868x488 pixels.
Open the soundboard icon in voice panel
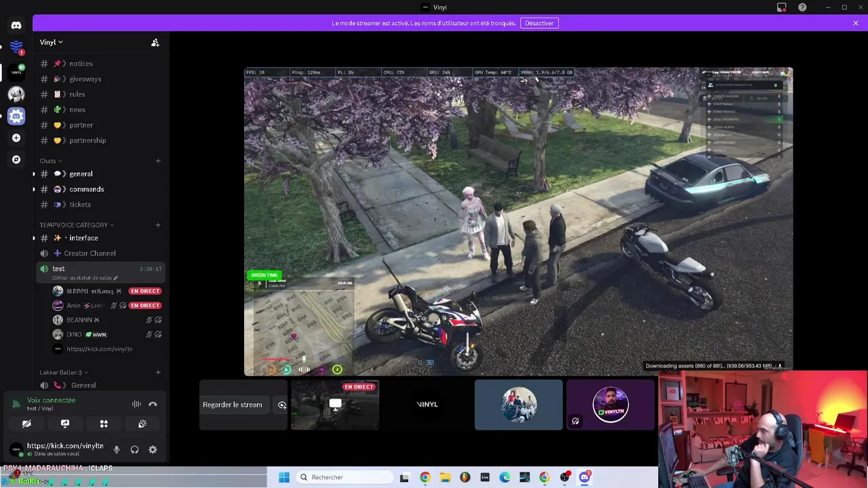tap(142, 424)
